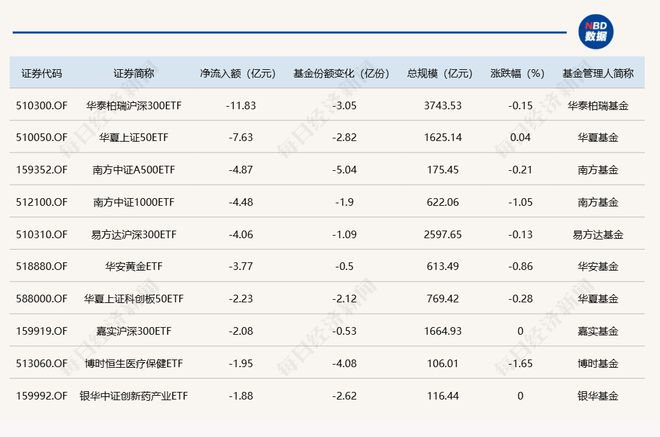Click price change value -0.28
The height and width of the screenshot is (437, 660).
tap(520, 298)
